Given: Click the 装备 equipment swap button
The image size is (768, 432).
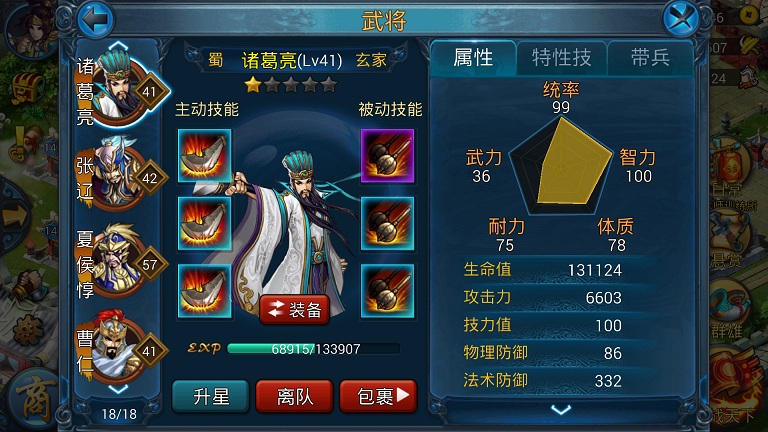Looking at the screenshot, I should [x=294, y=310].
